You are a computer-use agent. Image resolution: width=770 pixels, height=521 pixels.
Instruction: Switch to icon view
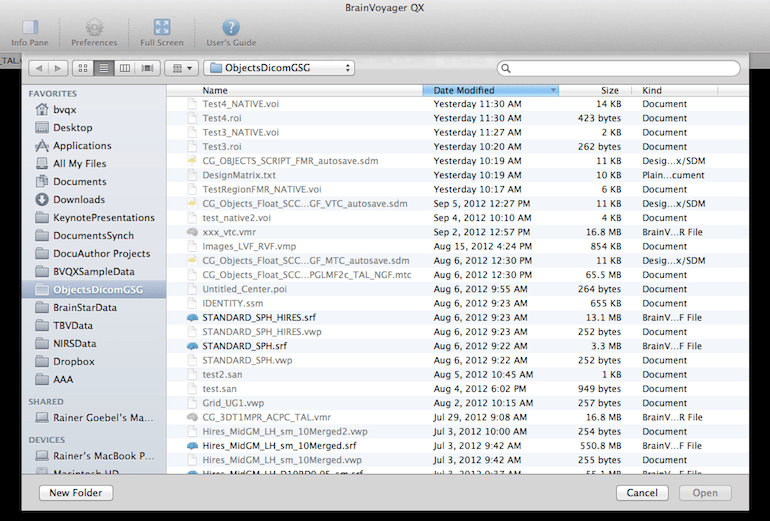pyautogui.click(x=83, y=68)
